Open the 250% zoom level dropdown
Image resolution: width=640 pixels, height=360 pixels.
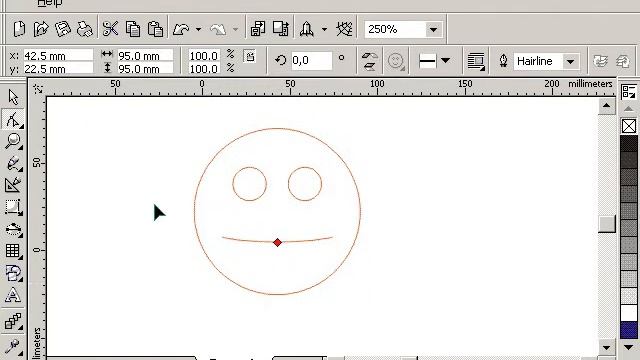(x=433, y=29)
